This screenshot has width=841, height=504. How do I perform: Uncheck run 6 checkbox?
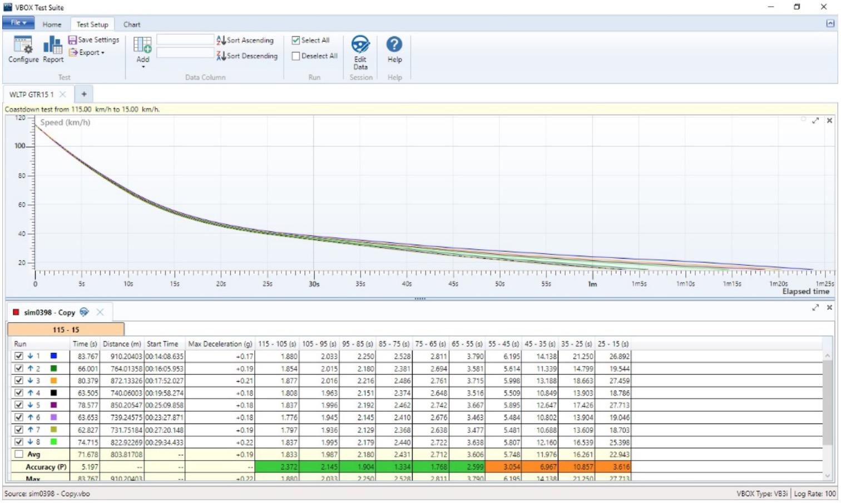19,417
